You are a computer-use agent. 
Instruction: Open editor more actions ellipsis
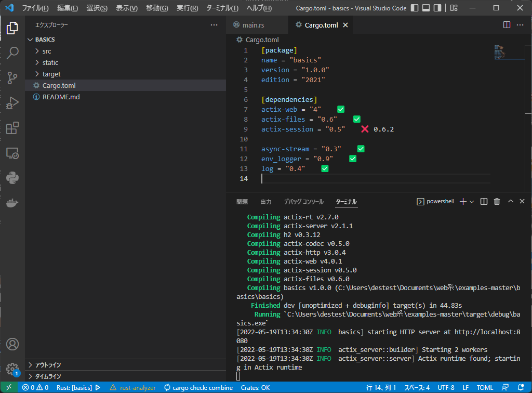tap(520, 25)
